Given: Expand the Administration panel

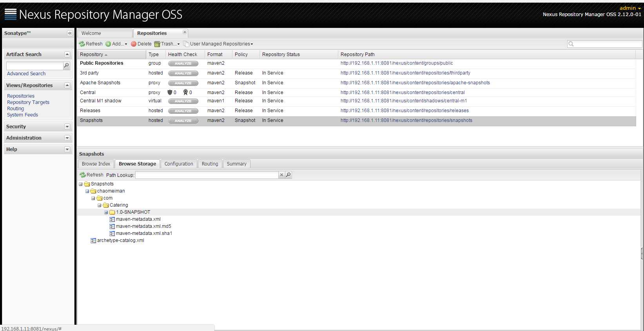Looking at the screenshot, I should point(67,138).
